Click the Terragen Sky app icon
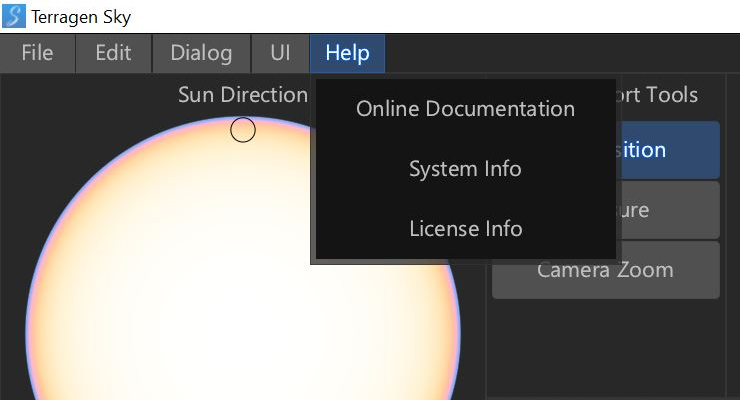Viewport: 740px width, 400px height. pyautogui.click(x=14, y=17)
